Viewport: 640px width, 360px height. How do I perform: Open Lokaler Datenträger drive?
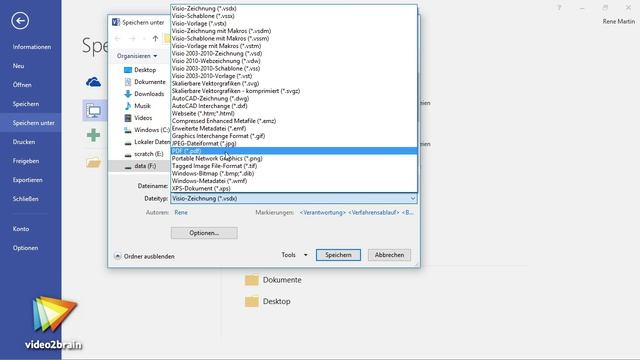147,142
